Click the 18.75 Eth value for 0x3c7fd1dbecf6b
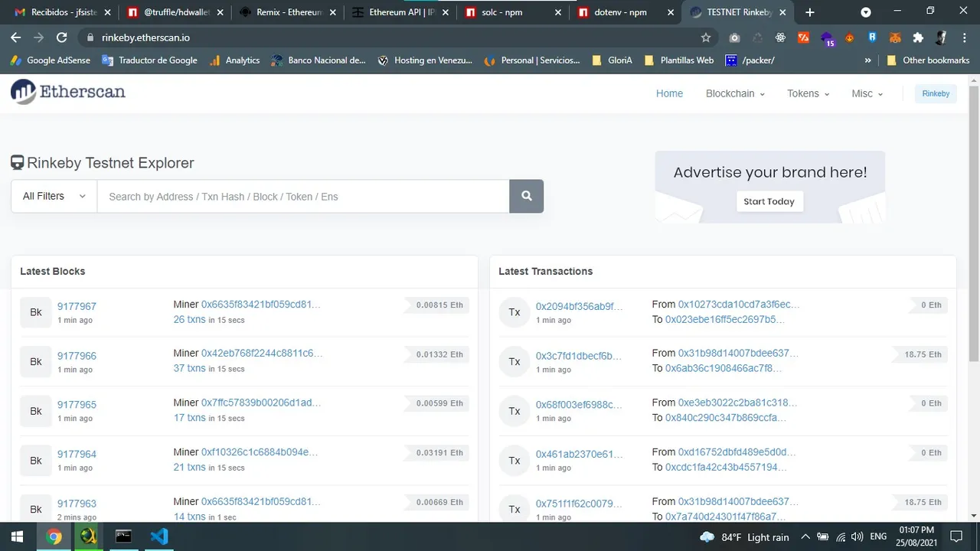 tap(920, 354)
